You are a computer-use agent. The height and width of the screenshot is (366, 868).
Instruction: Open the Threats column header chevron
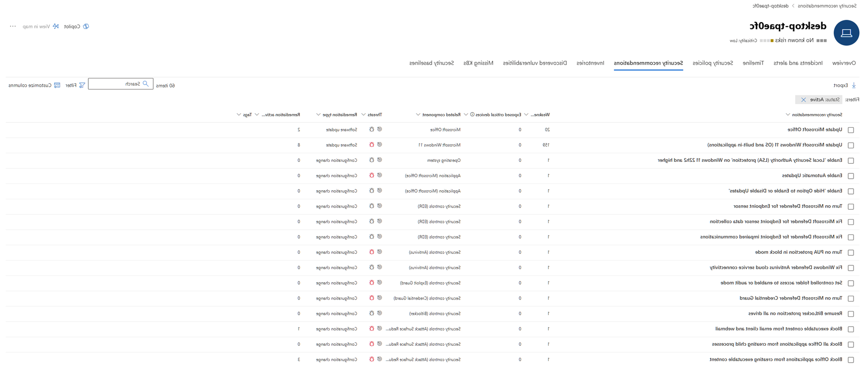[x=363, y=115]
